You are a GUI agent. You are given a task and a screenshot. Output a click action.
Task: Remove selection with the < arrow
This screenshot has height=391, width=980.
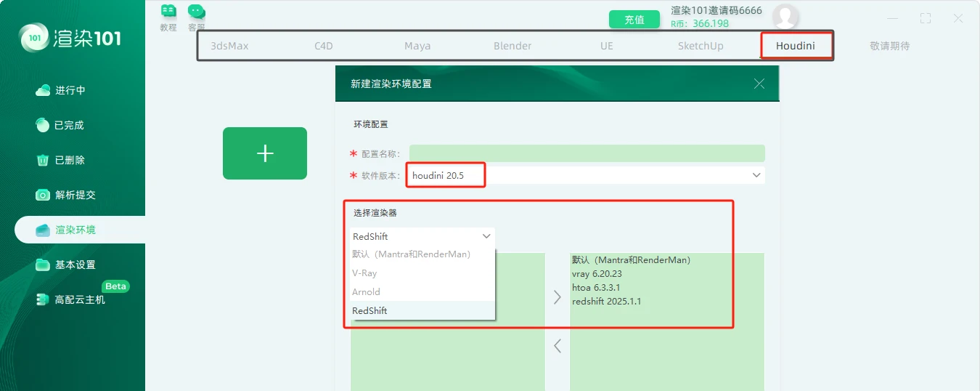(558, 346)
